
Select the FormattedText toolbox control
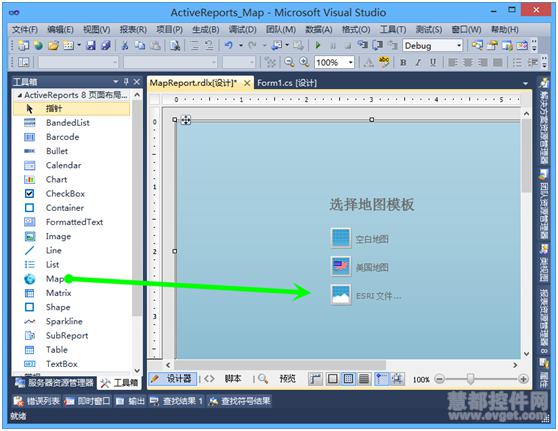[x=74, y=222]
